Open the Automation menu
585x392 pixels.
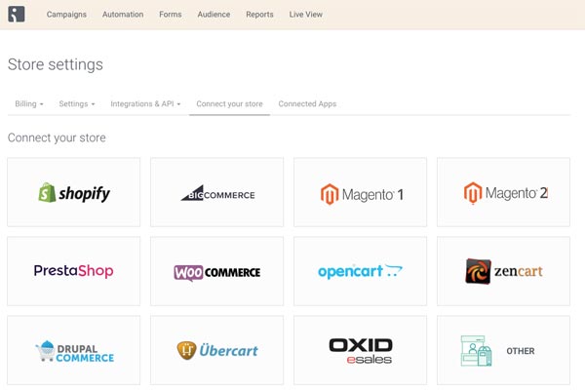pyautogui.click(x=123, y=15)
